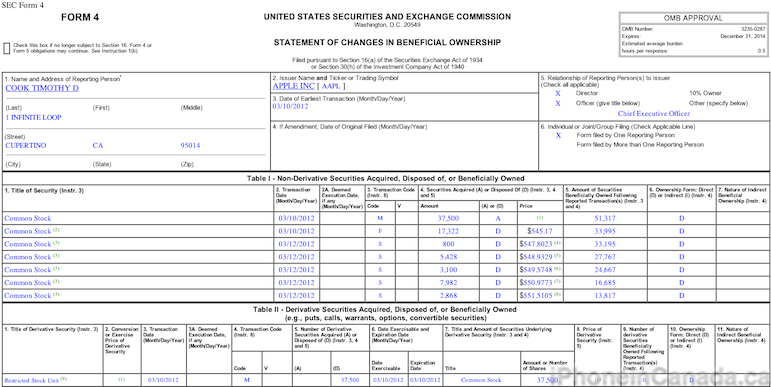Click the X beside Form filed by One Reporting Person

pos(558,136)
